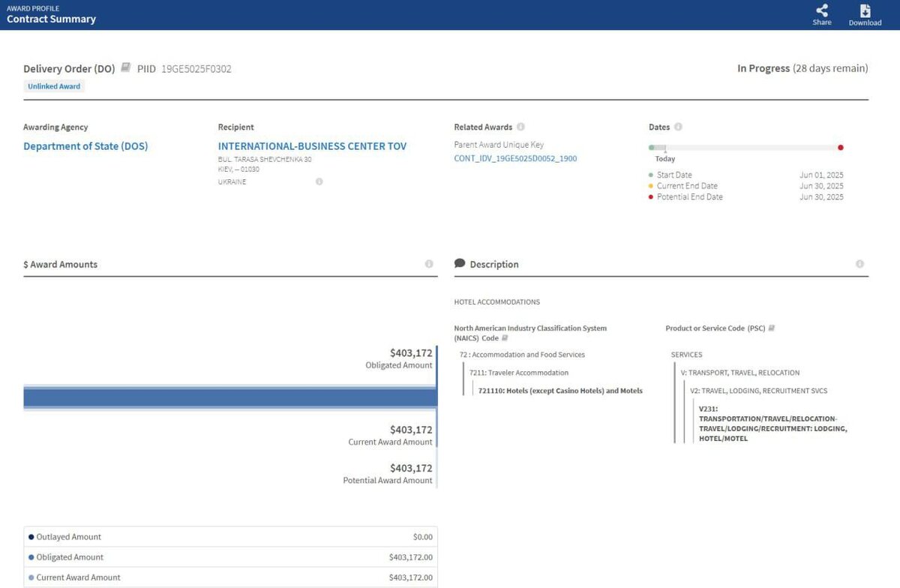The width and height of the screenshot is (900, 588).
Task: Click HOTEL ACCOMMODATIONS description text
Action: tap(496, 302)
